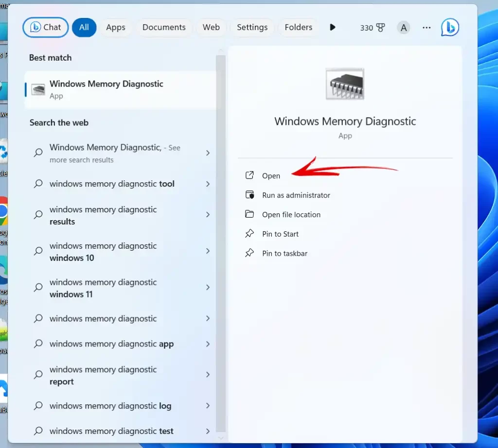Click search icon beside 'diagnostic app' suggestion
Viewport: 498px width, 448px height.
point(38,344)
